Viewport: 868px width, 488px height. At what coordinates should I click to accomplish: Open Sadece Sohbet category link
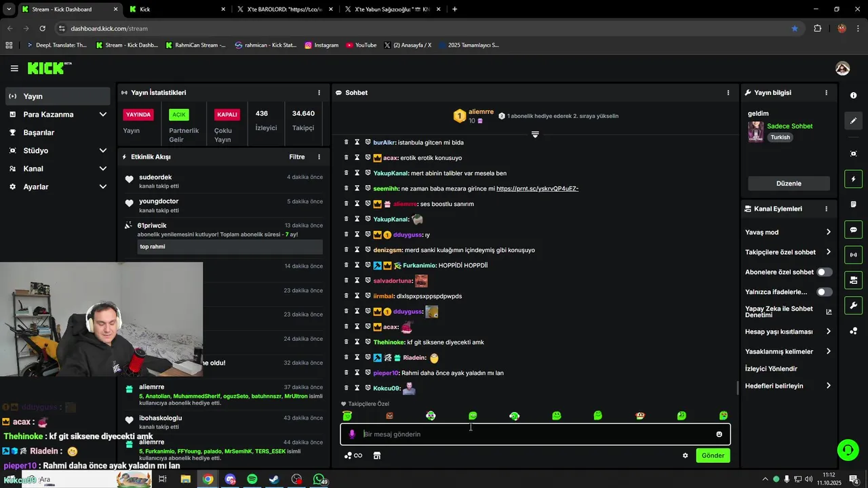789,126
